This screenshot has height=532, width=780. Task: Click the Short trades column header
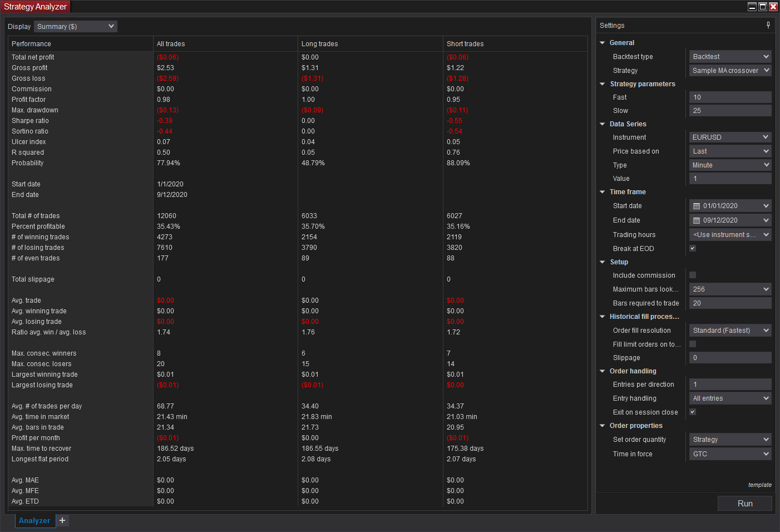coord(516,44)
